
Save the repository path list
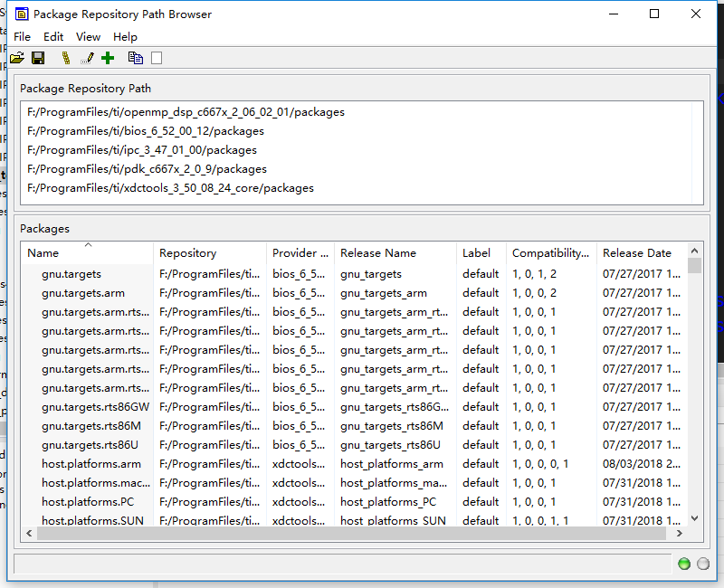click(x=37, y=57)
